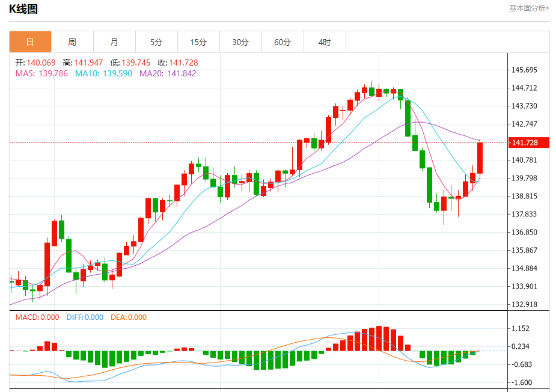
Task: Click the 137.833 price axis label
Action: coord(524,214)
